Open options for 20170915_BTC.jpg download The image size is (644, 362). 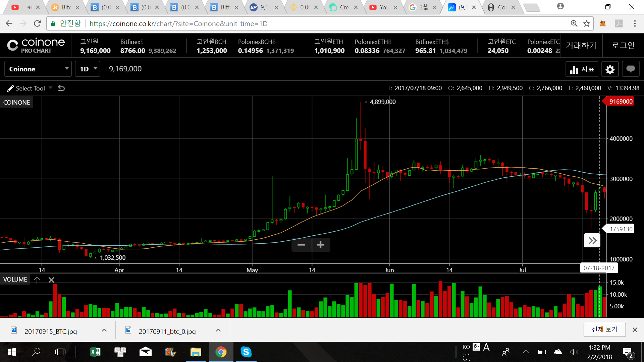pos(104,330)
